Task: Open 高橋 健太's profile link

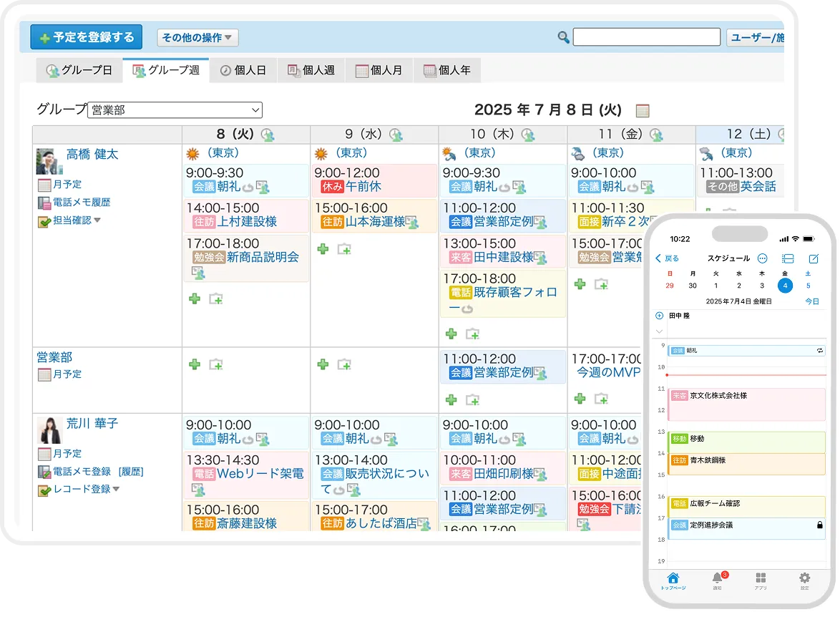Action: pyautogui.click(x=92, y=154)
